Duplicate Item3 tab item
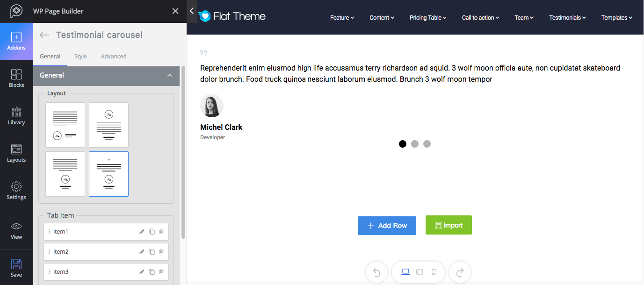The image size is (644, 285). 152,272
